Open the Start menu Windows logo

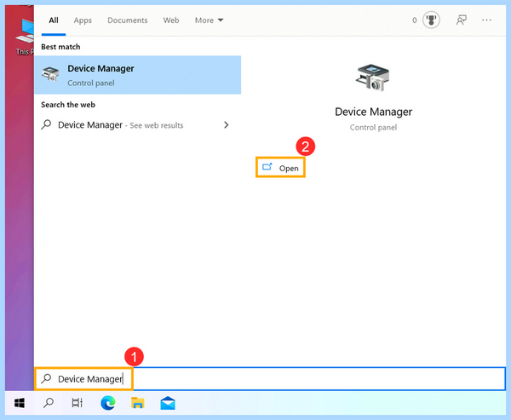(x=20, y=403)
